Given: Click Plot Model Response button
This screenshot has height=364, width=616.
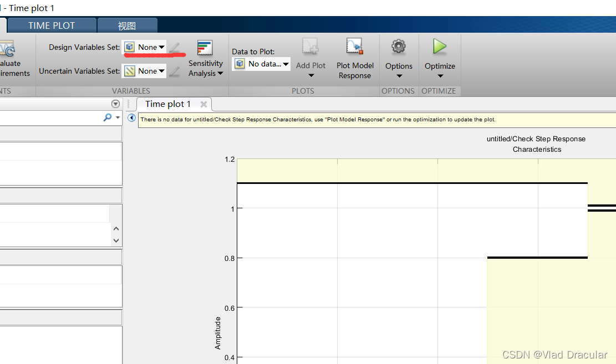Looking at the screenshot, I should [355, 59].
